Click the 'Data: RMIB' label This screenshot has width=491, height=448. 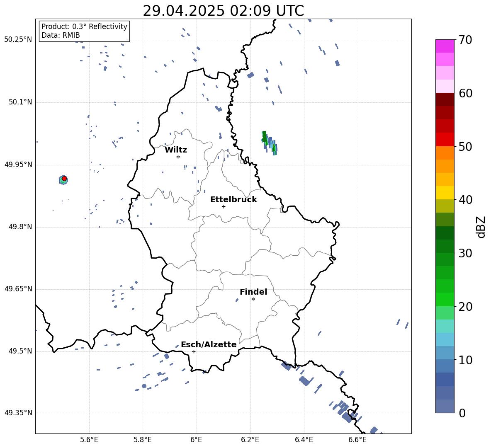pyautogui.click(x=61, y=35)
